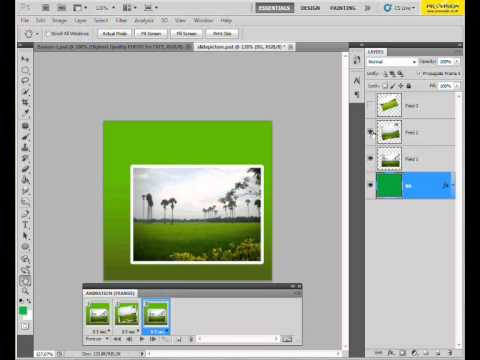The height and width of the screenshot is (360, 480).
Task: Select the History Brush tool
Action: [x=25, y=158]
